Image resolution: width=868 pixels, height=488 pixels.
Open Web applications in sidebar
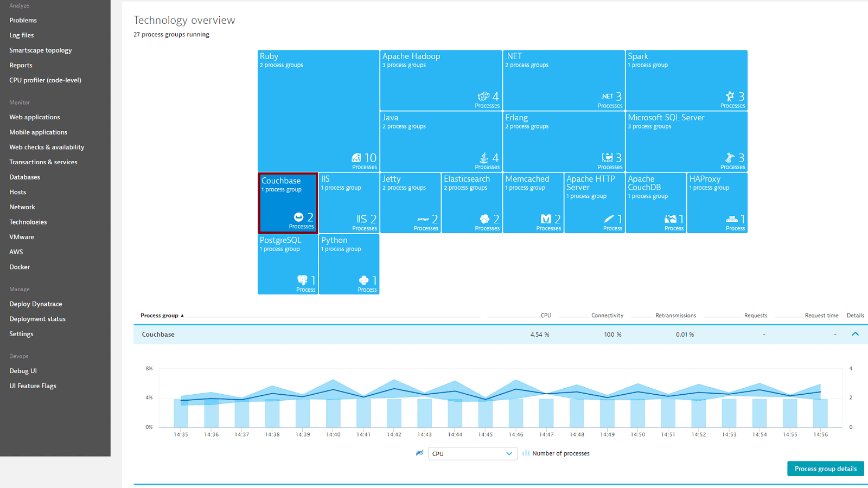(34, 117)
